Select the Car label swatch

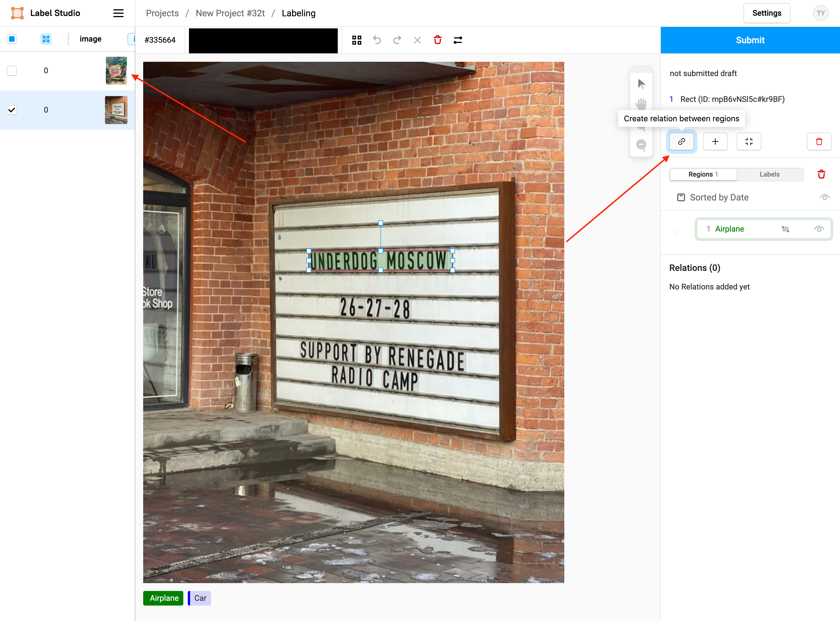[200, 598]
